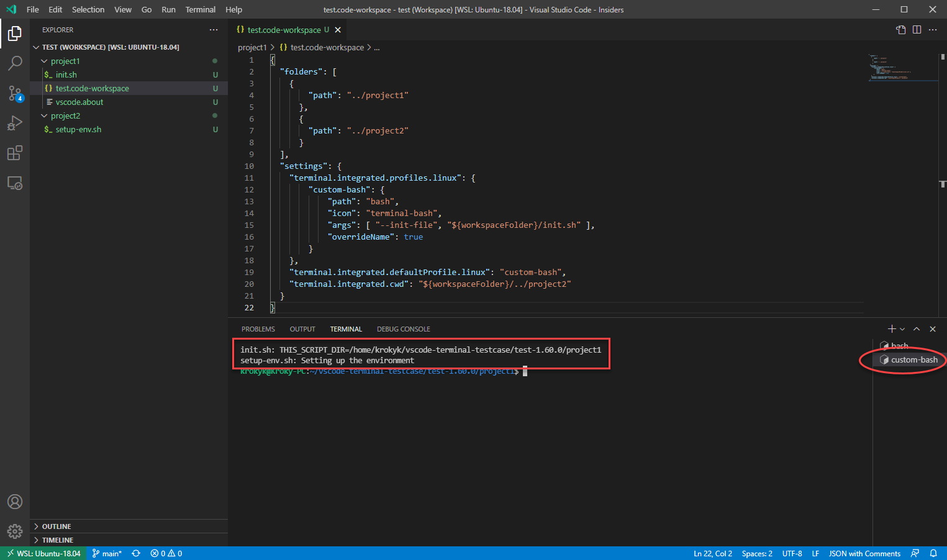Click the VS Code Insiders logo icon
This screenshot has height=560, width=947.
click(x=11, y=9)
